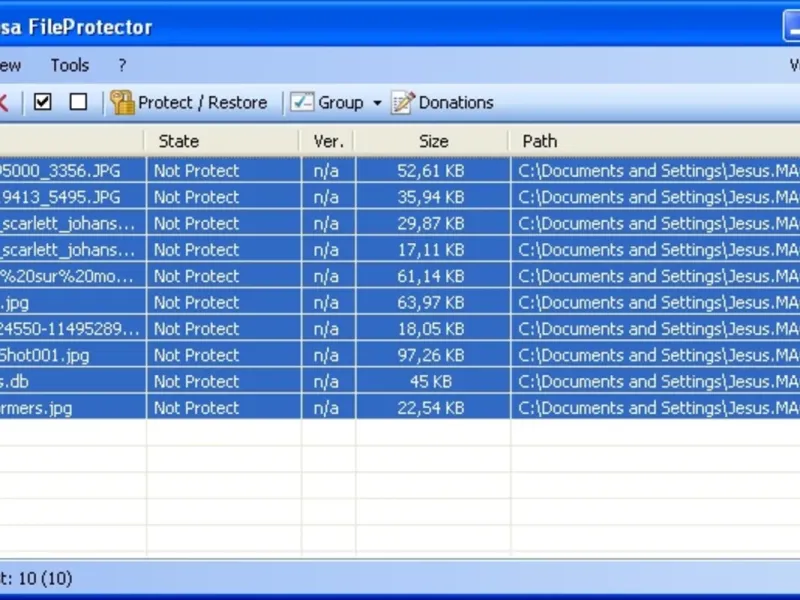Image resolution: width=800 pixels, height=600 pixels.
Task: Click the 29,87 KB size cell
Action: tap(431, 223)
